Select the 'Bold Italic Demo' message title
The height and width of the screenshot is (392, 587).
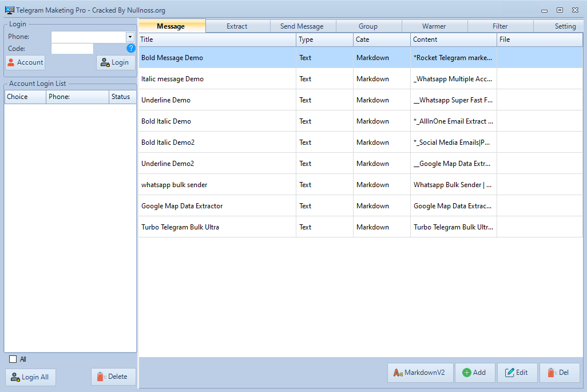[166, 121]
